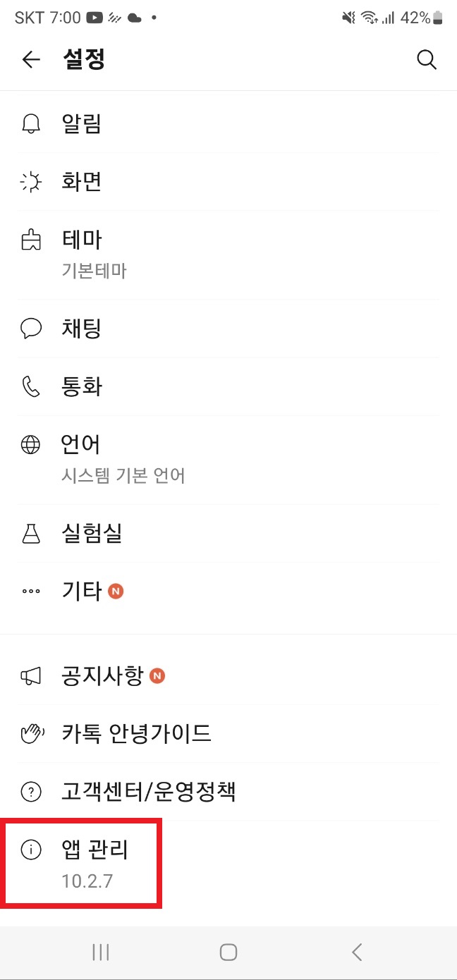
Task: Open 카톡 안녕가이드 waving hand icon
Action: point(31,733)
